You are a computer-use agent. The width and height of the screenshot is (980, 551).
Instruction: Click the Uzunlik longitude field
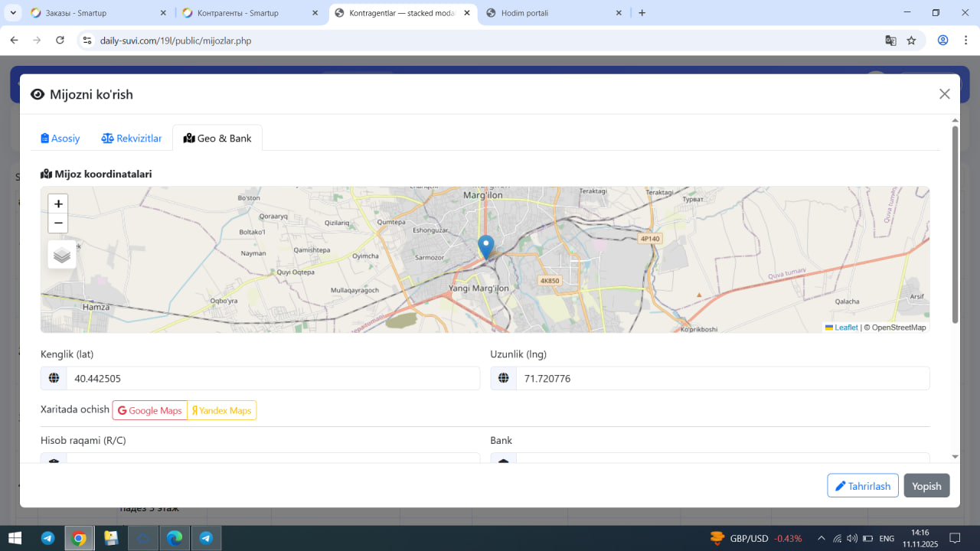tap(721, 379)
